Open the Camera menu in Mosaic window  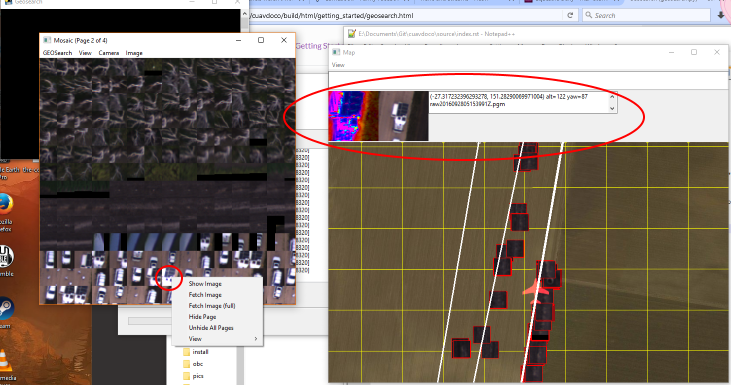pyautogui.click(x=109, y=53)
